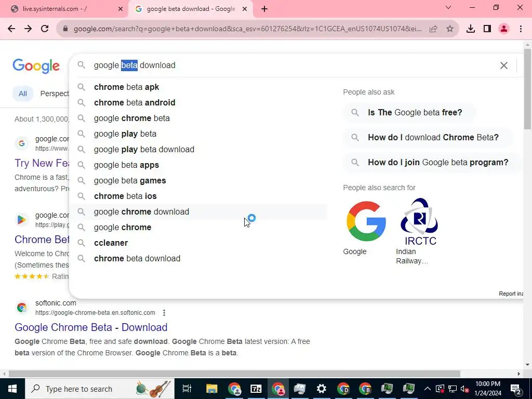532x399 pixels.
Task: Click 'How do I download Chrome Beta?' question
Action: [428, 137]
